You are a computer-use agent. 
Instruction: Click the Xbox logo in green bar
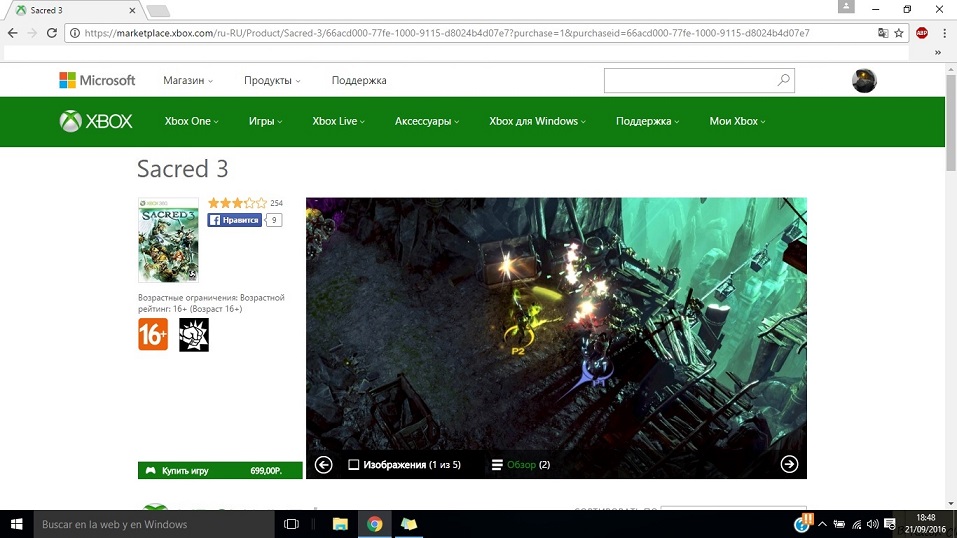pyautogui.click(x=96, y=121)
